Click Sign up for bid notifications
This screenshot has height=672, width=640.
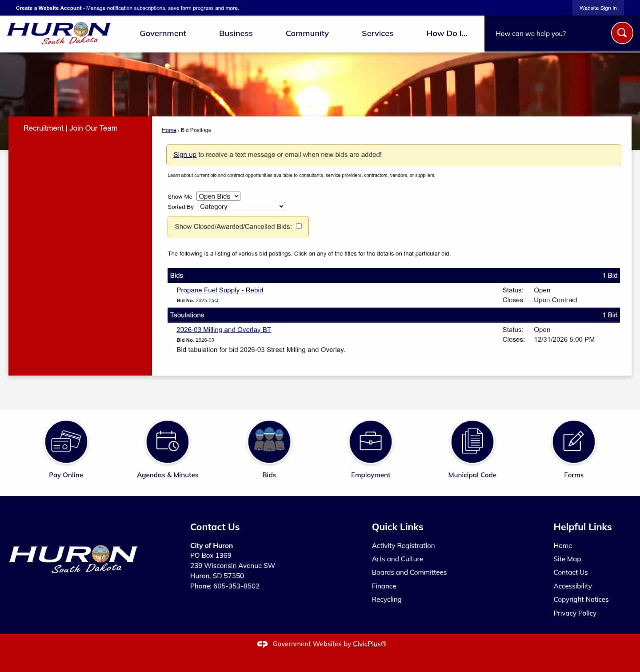[x=184, y=154]
